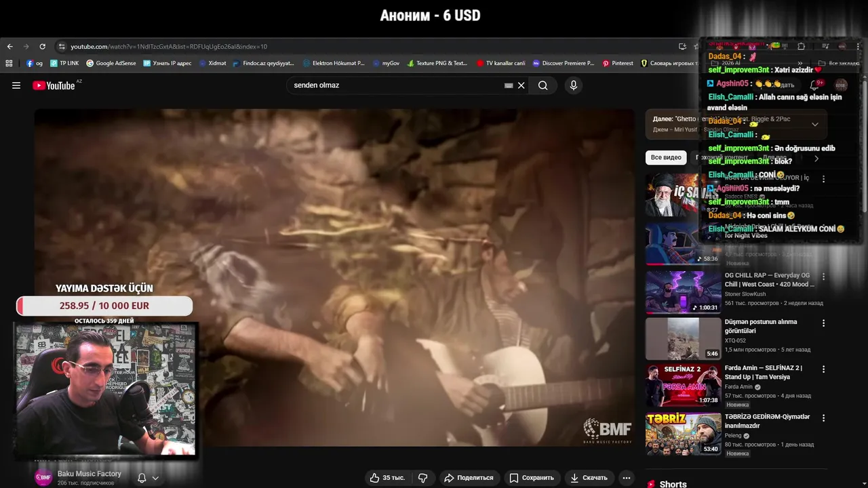Viewport: 868px width, 488px height.
Task: Open the YouTube hamburger guide menu
Action: point(16,85)
